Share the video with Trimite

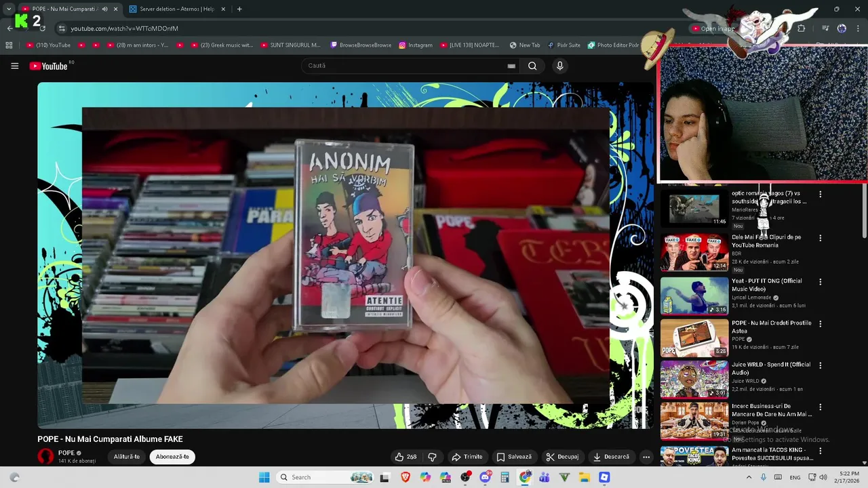[467, 457]
